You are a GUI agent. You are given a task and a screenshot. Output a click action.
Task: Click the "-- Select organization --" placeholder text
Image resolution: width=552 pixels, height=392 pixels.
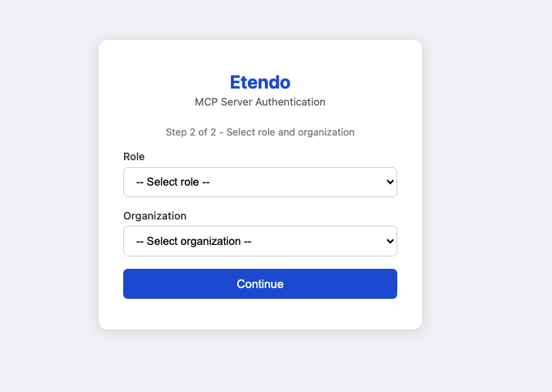(194, 241)
